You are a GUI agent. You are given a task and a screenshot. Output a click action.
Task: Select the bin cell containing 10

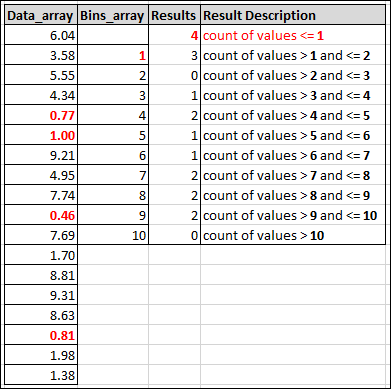113,235
